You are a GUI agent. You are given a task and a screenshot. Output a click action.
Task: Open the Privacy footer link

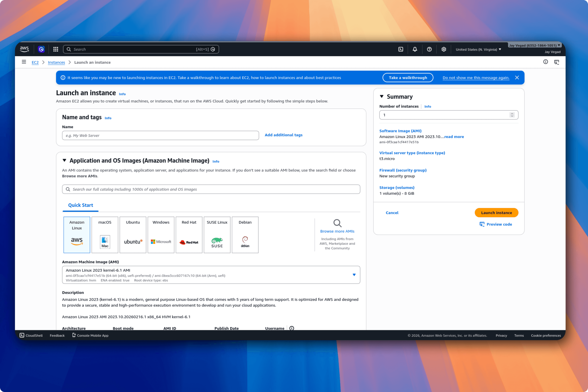pos(501,335)
